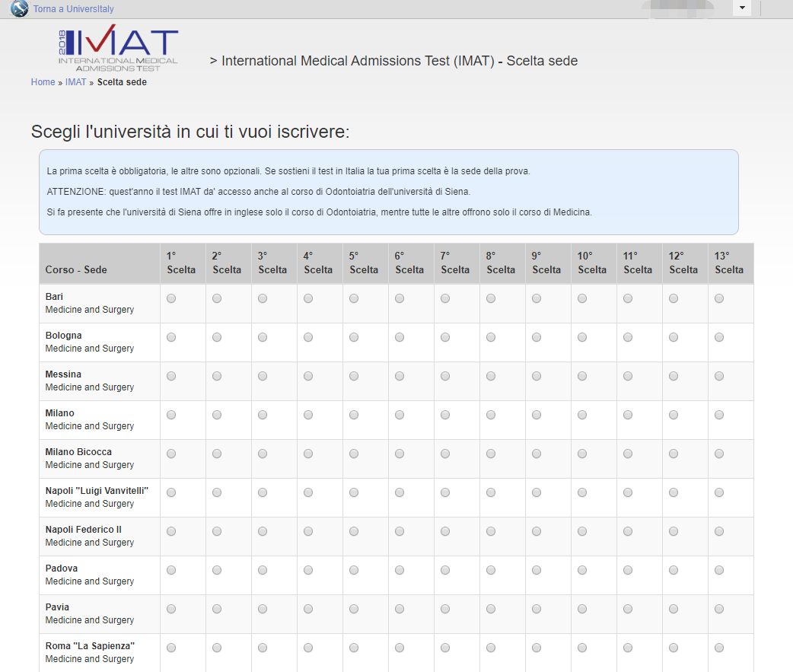The height and width of the screenshot is (672, 793).
Task: Click the ATTENZIONE notice about Siena Odontoiatria
Action: click(259, 192)
